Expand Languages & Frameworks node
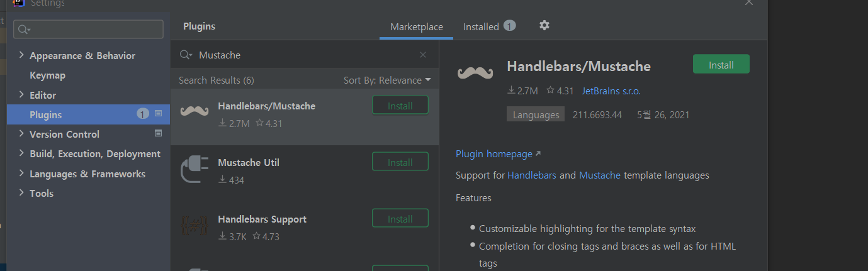The width and height of the screenshot is (868, 271). pos(21,174)
